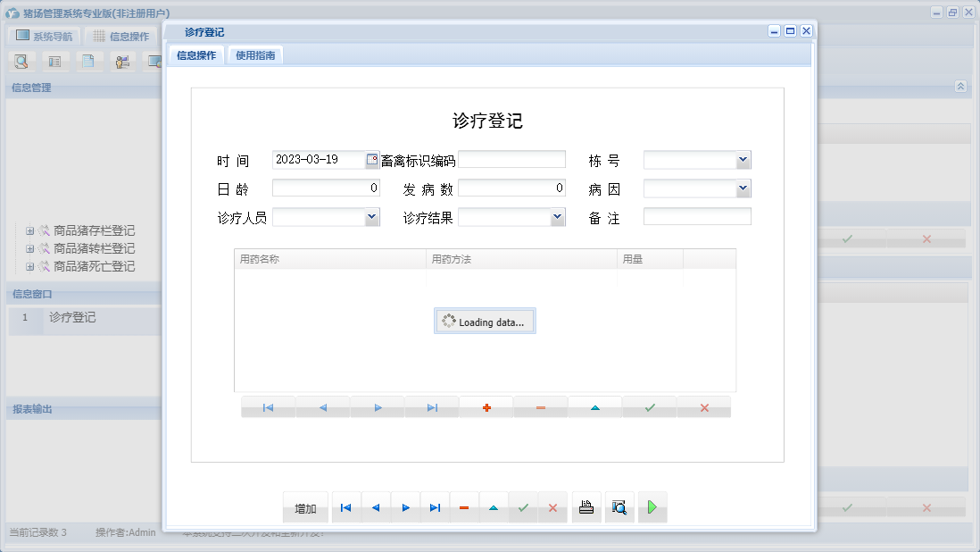980x552 pixels.
Task: Expand the 商品猪存栏登记 tree node
Action: pos(29,230)
